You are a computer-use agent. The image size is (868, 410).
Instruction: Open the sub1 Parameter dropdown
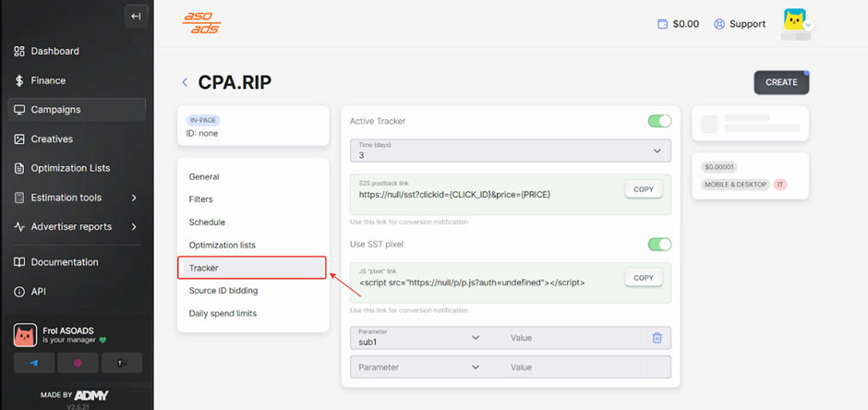pyautogui.click(x=421, y=338)
